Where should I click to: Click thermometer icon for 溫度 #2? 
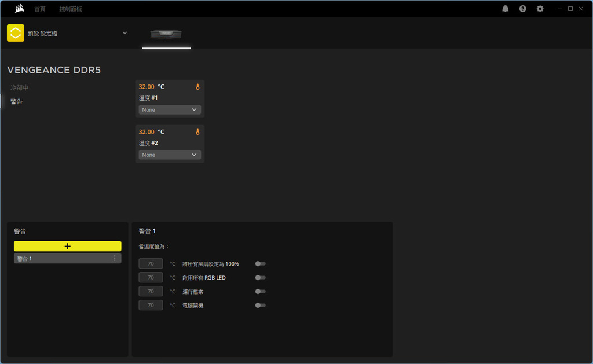tap(197, 132)
